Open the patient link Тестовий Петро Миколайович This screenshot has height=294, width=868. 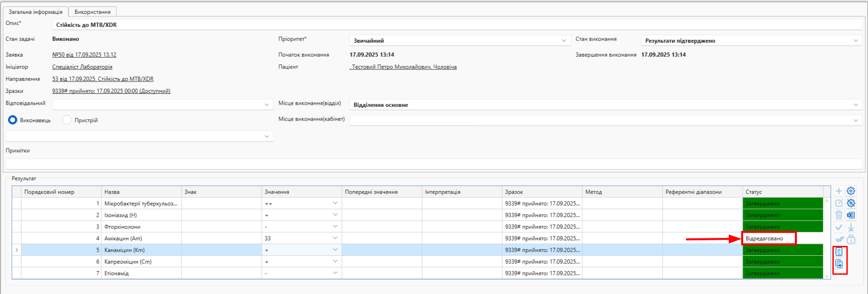tap(403, 67)
